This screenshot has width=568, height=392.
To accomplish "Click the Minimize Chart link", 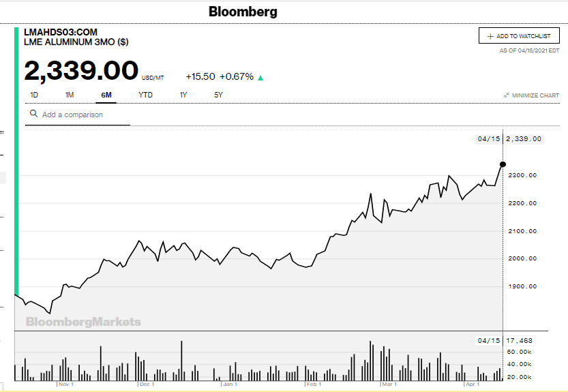I will coord(535,95).
